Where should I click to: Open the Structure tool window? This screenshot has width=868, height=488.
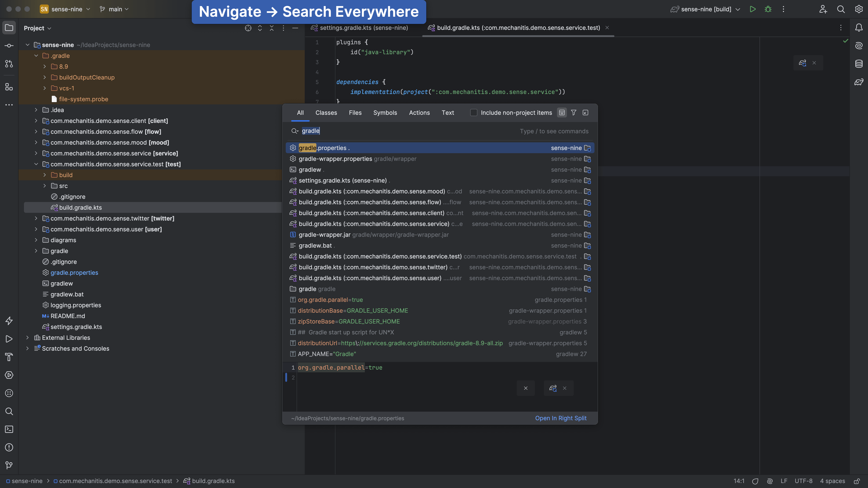pos(9,87)
